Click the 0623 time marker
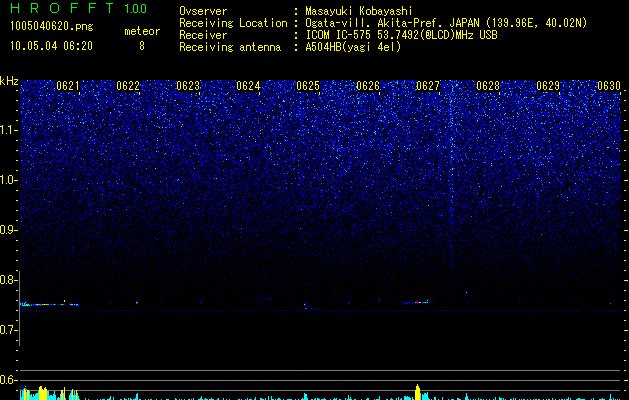The width and height of the screenshot is (629, 400). click(188, 85)
